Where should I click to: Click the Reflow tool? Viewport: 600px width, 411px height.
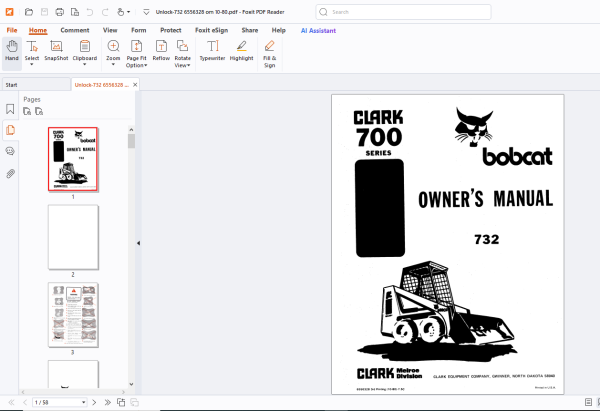point(161,51)
